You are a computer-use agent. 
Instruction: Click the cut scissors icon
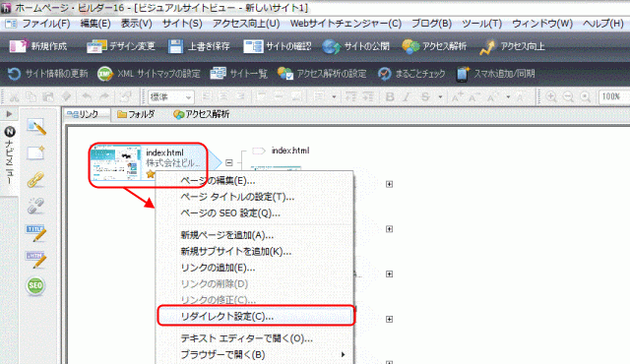(x=14, y=97)
